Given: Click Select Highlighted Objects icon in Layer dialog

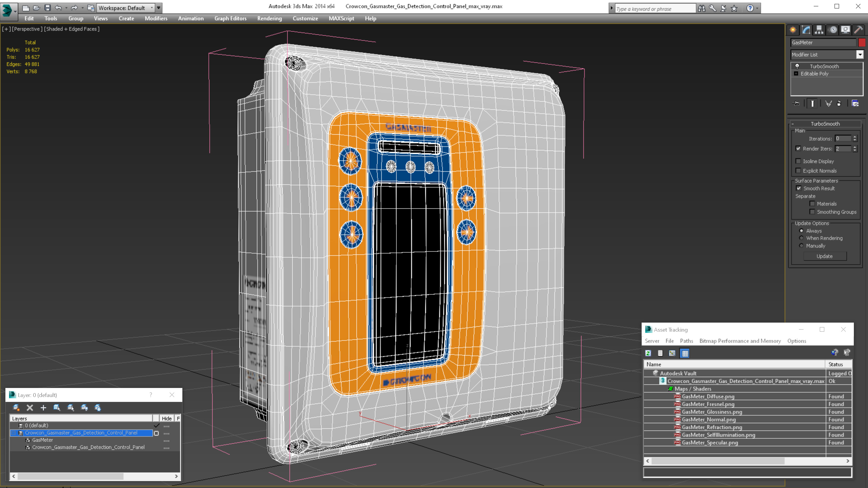Looking at the screenshot, I should coord(57,408).
